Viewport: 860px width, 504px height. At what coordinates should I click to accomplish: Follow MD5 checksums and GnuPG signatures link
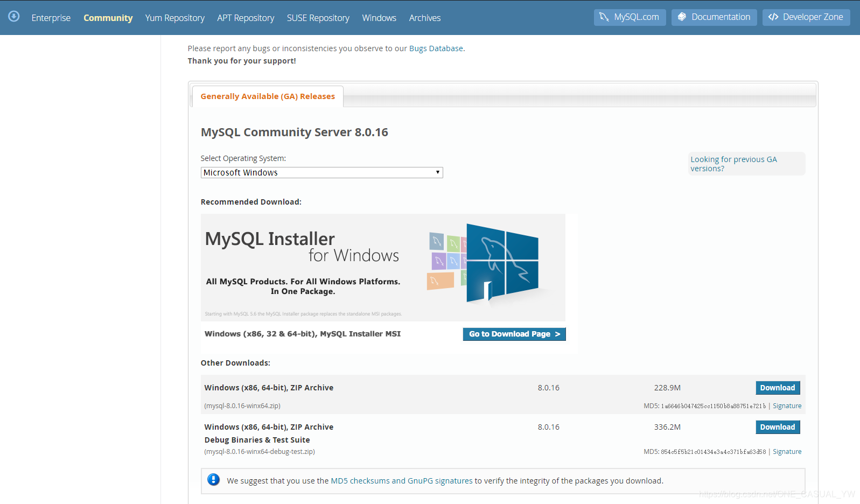tap(402, 481)
